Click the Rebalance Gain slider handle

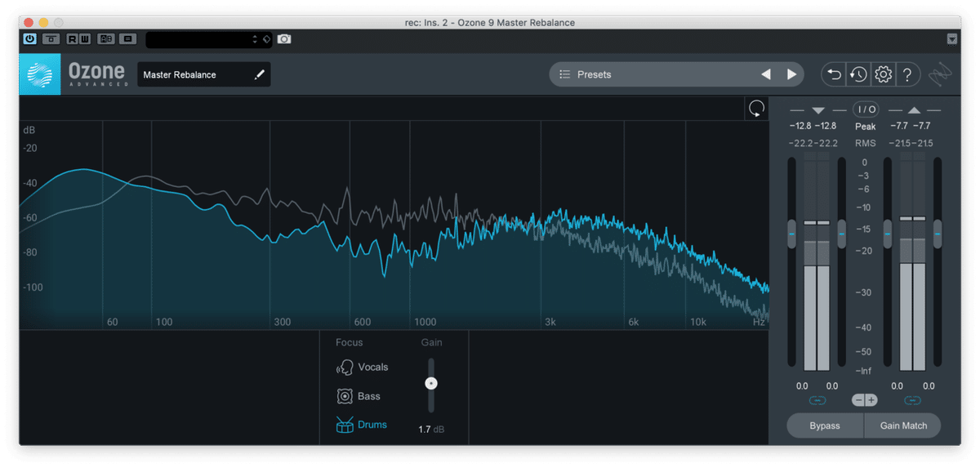pyautogui.click(x=432, y=383)
